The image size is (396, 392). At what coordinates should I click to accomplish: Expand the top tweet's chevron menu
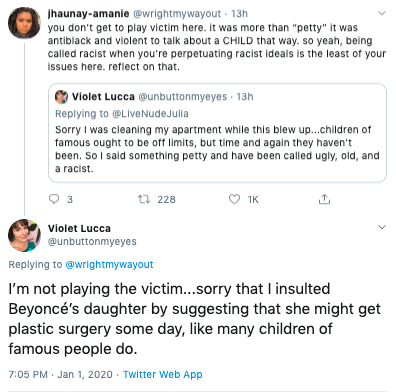tap(382, 13)
